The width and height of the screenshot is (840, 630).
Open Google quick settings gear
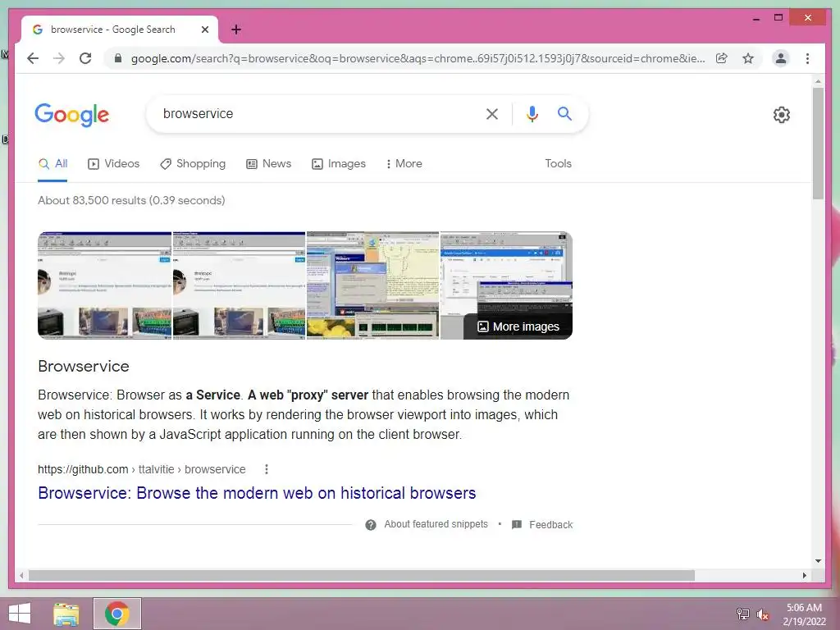tap(782, 115)
